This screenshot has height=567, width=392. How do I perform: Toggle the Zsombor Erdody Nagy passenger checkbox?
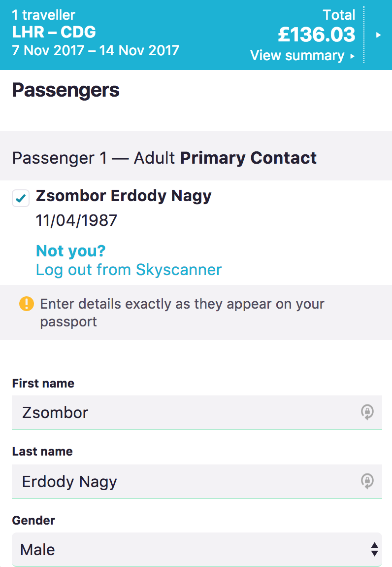pyautogui.click(x=21, y=198)
